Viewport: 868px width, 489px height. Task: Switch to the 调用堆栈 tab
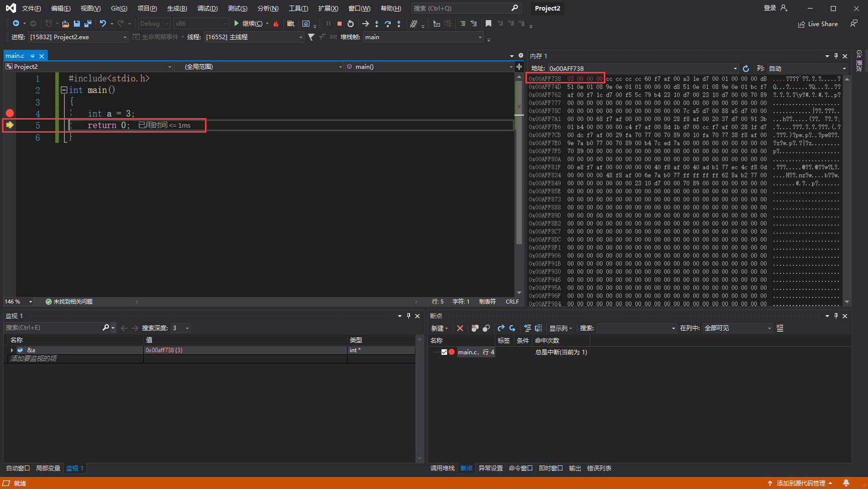[442, 468]
